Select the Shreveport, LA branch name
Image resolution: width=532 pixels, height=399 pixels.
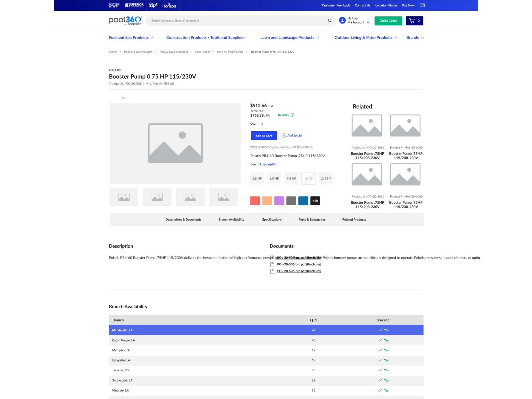click(122, 380)
